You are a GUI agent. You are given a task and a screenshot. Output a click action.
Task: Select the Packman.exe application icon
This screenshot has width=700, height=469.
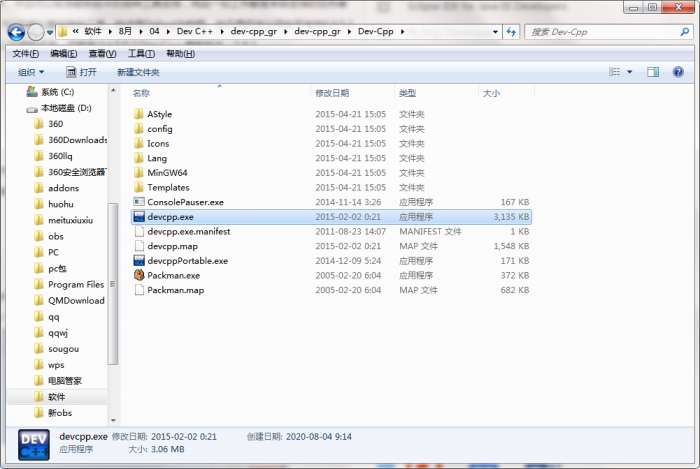[x=139, y=275]
